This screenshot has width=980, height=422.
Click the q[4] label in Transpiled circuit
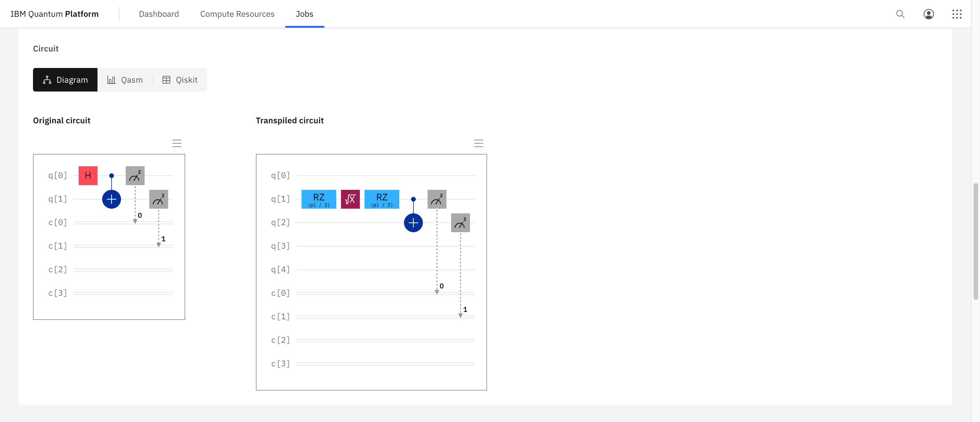(x=280, y=270)
